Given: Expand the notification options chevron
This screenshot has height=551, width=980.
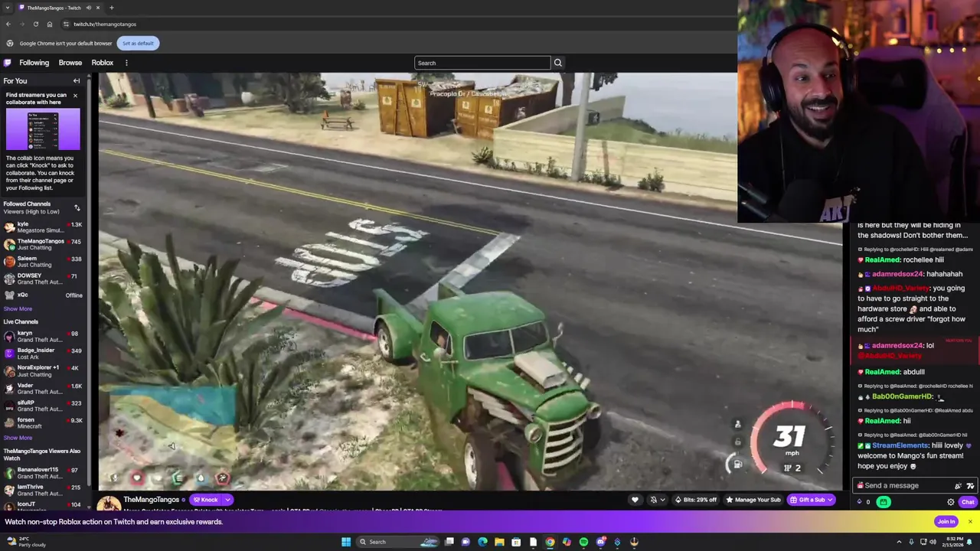Looking at the screenshot, I should click(x=662, y=500).
